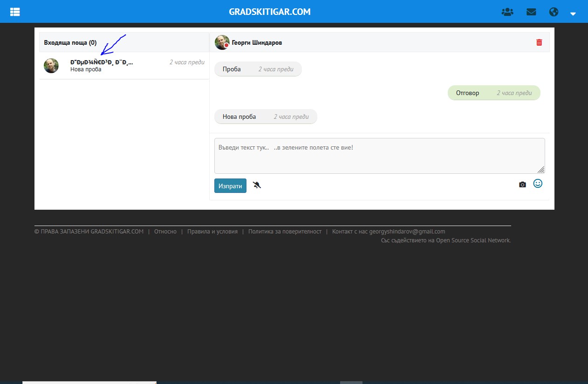
Task: Select the conversation with Нова проба preview
Action: (123, 66)
